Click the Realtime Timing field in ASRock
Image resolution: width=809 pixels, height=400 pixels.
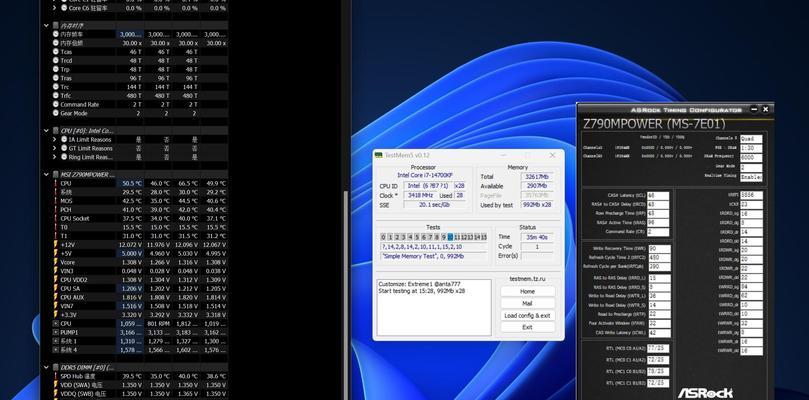pyautogui.click(x=751, y=177)
